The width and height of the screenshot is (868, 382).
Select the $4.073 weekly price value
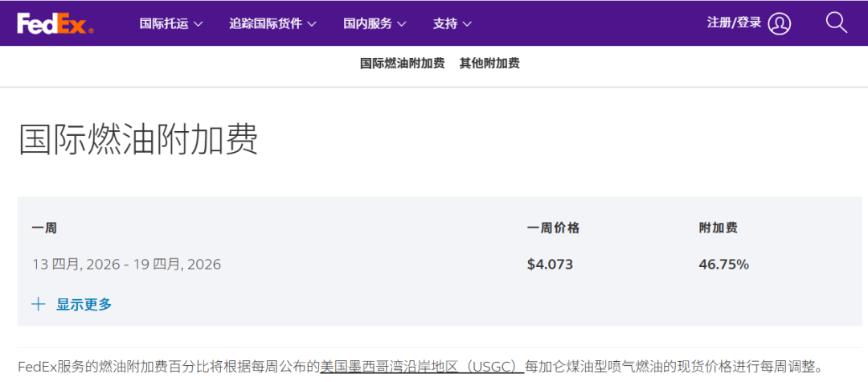pos(550,264)
